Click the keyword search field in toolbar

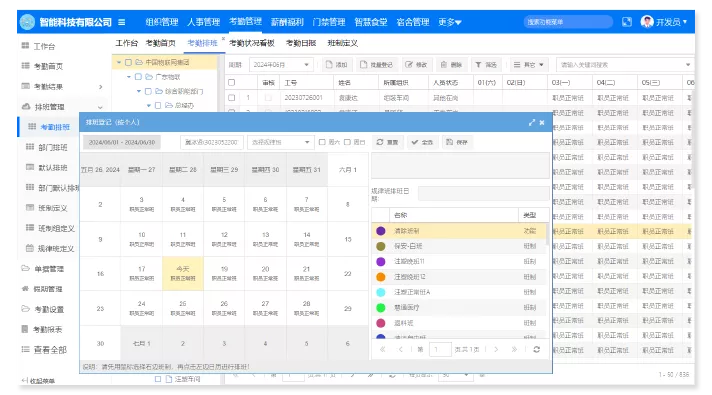pos(625,65)
